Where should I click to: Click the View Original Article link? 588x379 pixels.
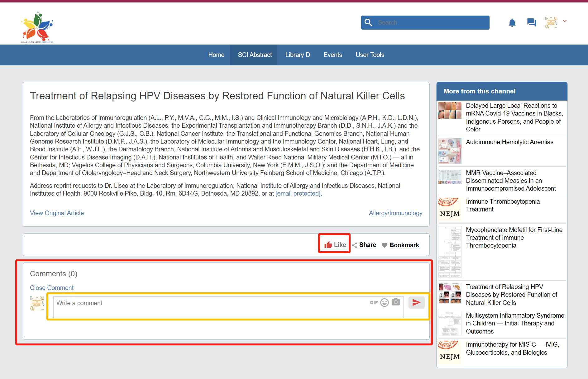tap(57, 213)
